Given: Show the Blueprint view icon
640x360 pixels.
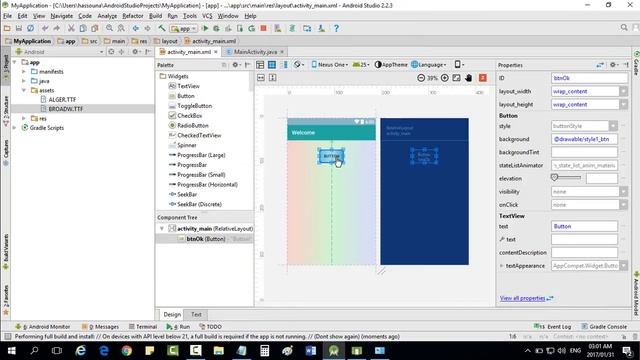Looking at the screenshot, I should (272, 64).
